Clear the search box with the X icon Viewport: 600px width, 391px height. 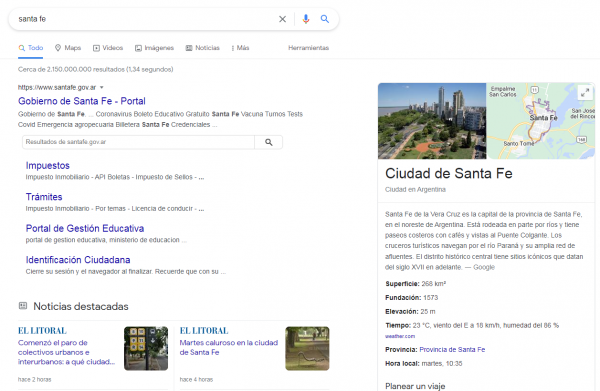282,19
